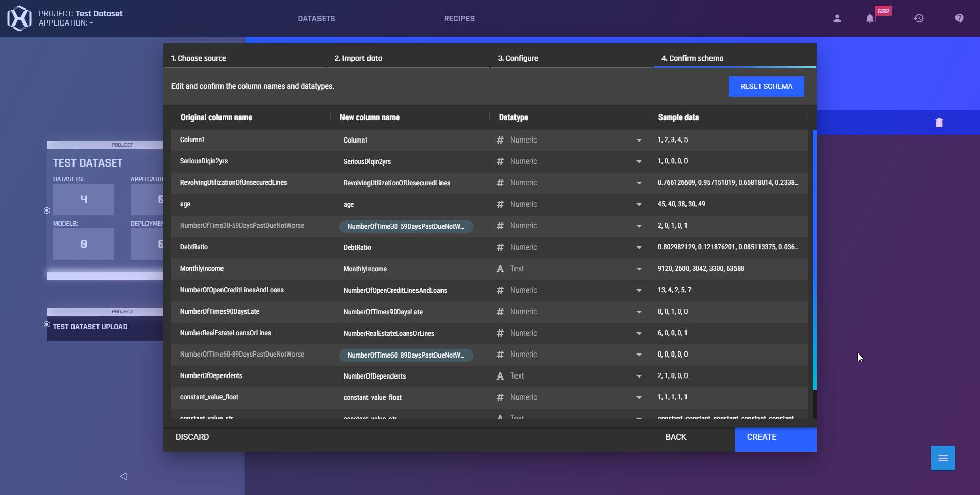980x495 pixels.
Task: Expand datatype dropdown for NumberRealEstateLoansOrLines
Action: click(x=639, y=333)
